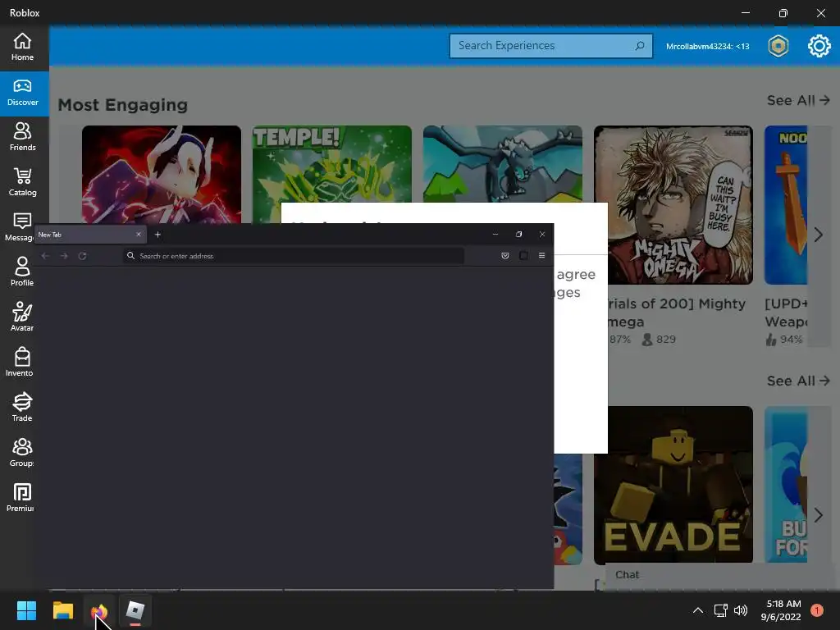840x630 pixels.
Task: Open Premium in the Roblox sidebar
Action: [21, 498]
